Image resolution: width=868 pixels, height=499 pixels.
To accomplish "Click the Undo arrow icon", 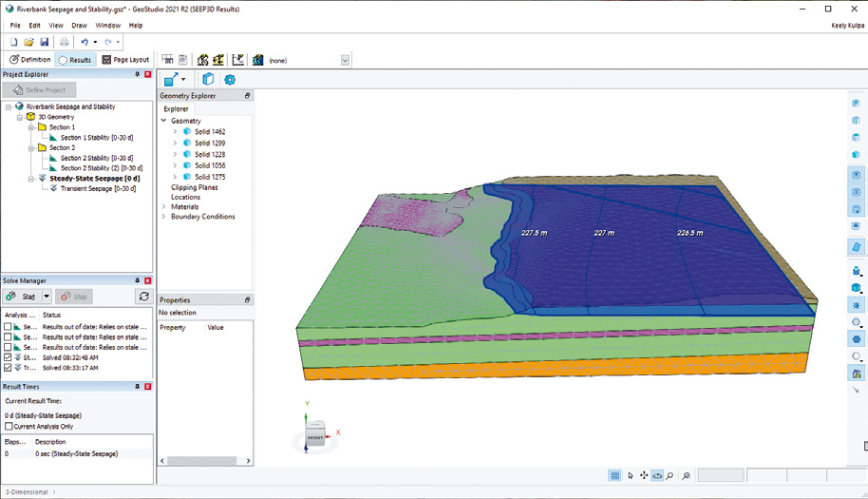I will 85,42.
